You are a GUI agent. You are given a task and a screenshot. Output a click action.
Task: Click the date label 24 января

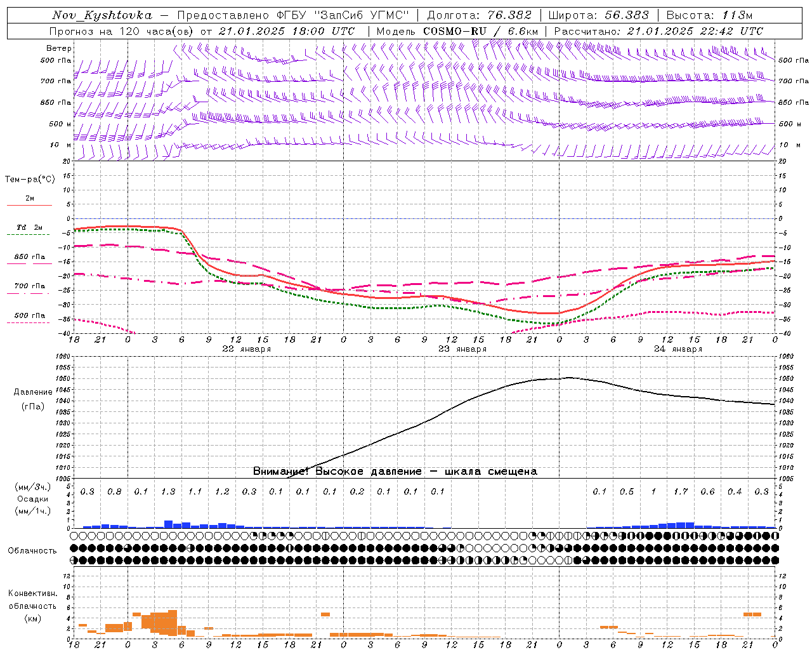[678, 349]
